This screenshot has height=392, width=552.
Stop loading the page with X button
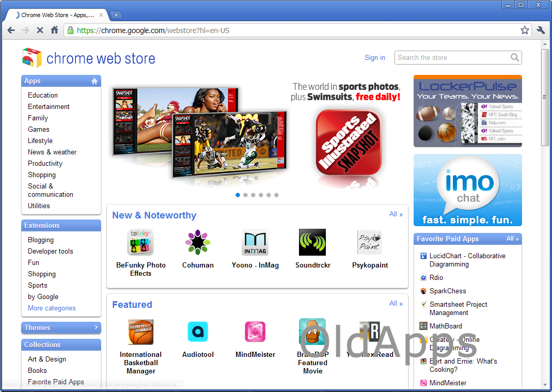click(x=40, y=30)
